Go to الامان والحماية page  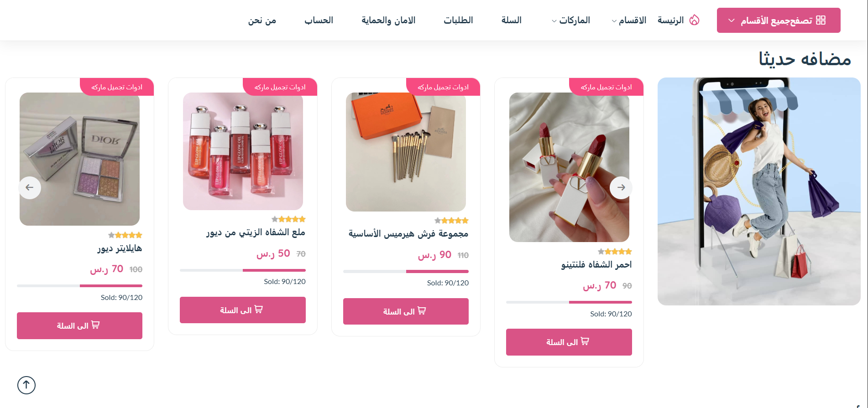pyautogui.click(x=388, y=21)
